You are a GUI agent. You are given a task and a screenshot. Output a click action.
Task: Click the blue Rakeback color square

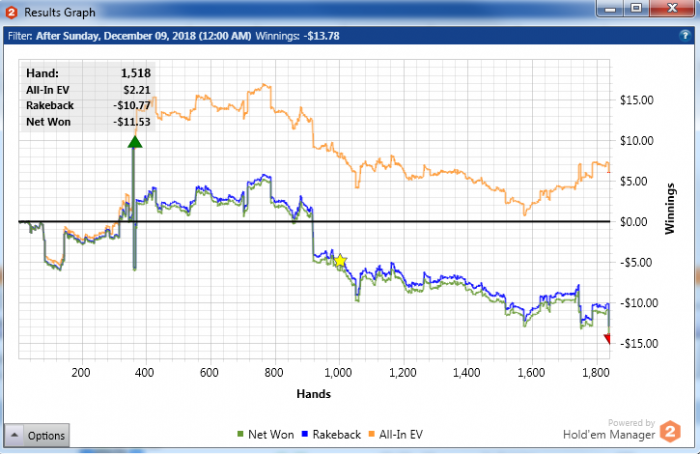(x=305, y=434)
